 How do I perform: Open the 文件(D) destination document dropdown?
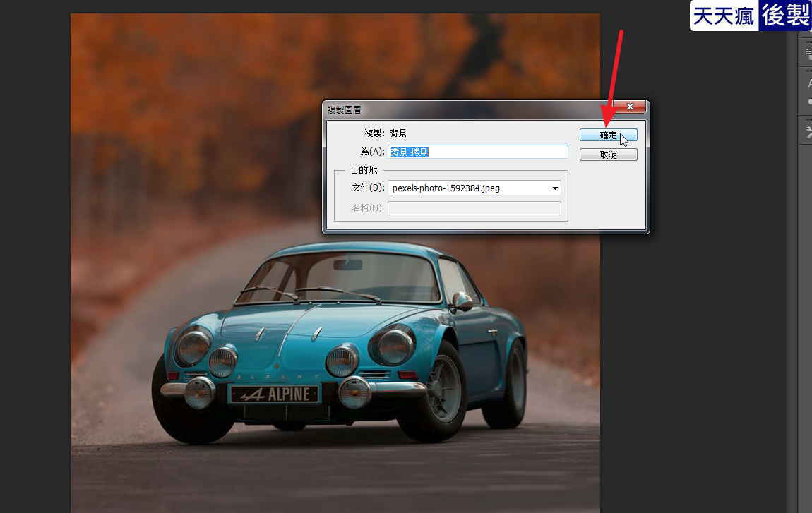(474, 188)
